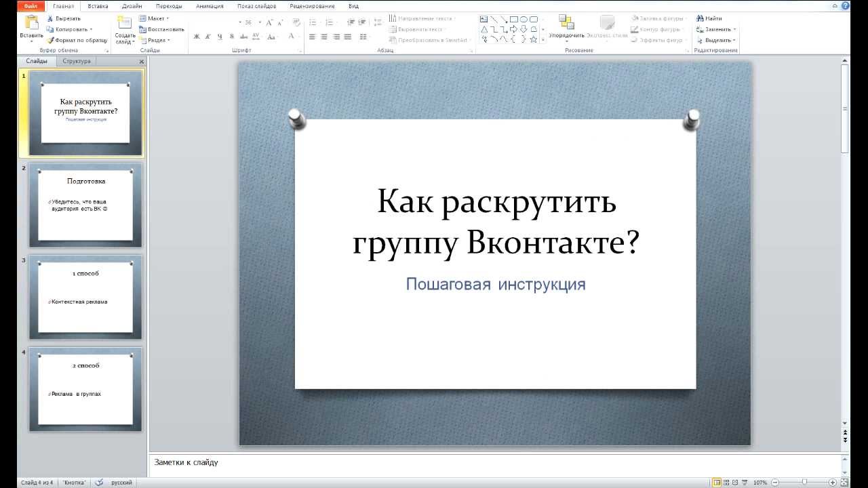The image size is (868, 488).
Task: Click Find (Найти) with binoculars icon
Action: 709,18
